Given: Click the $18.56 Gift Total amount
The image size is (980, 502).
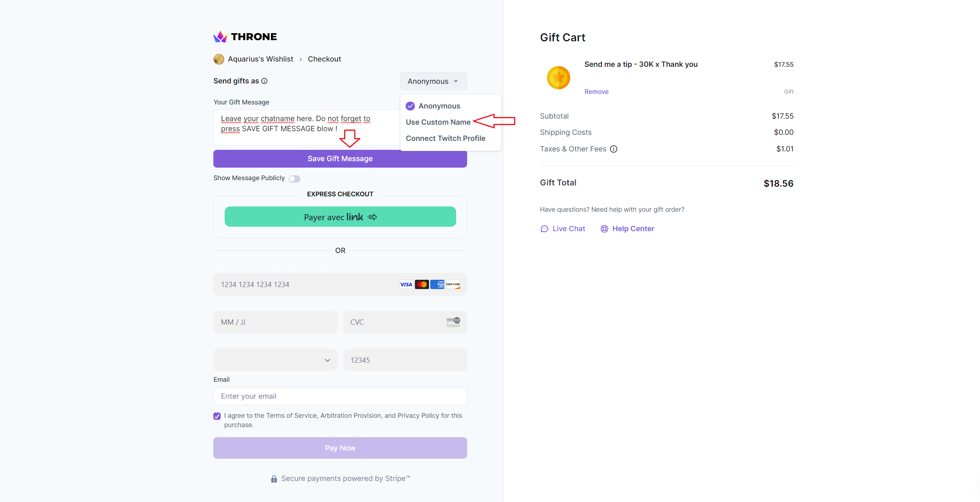Looking at the screenshot, I should pyautogui.click(x=778, y=184).
